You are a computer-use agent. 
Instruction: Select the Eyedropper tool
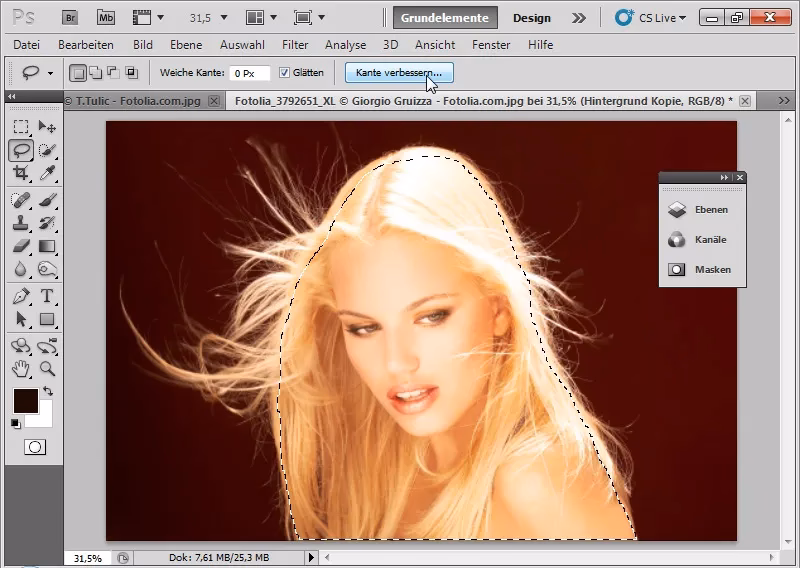[46, 173]
